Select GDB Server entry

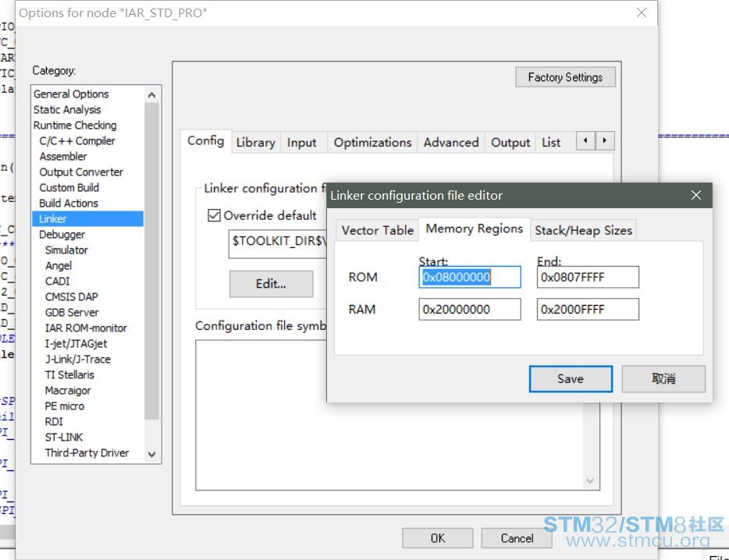coord(72,312)
